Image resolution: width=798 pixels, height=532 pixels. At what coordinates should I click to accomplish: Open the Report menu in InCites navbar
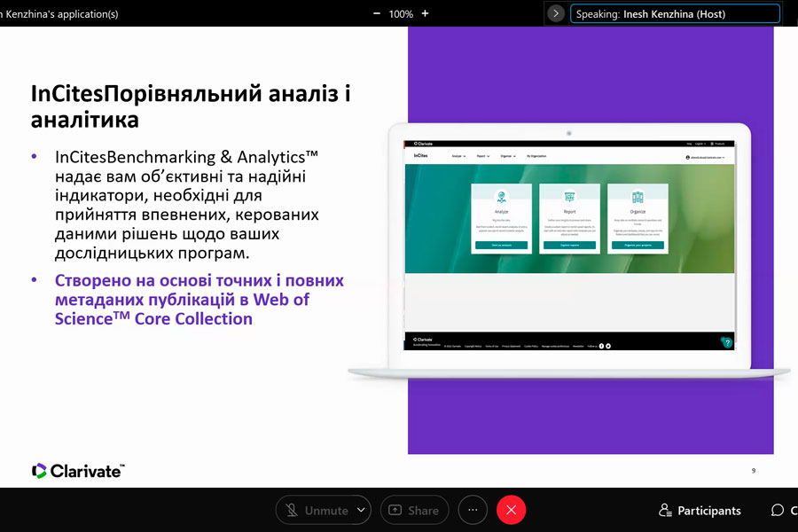[x=483, y=156]
